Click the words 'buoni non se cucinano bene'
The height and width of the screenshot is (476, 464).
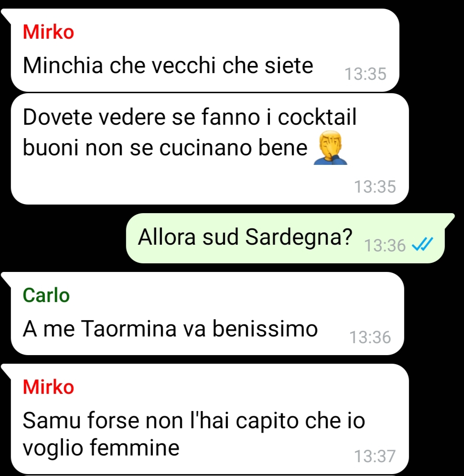coord(165,148)
